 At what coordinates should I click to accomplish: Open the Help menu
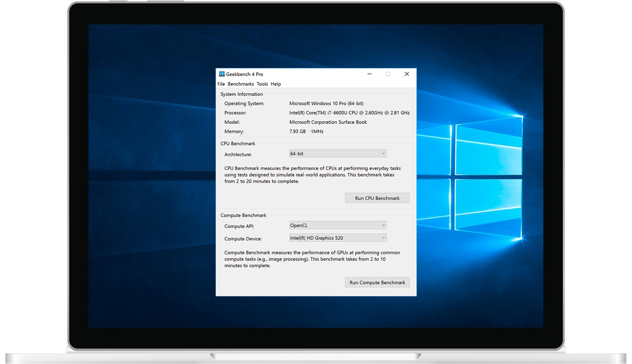pyautogui.click(x=276, y=84)
